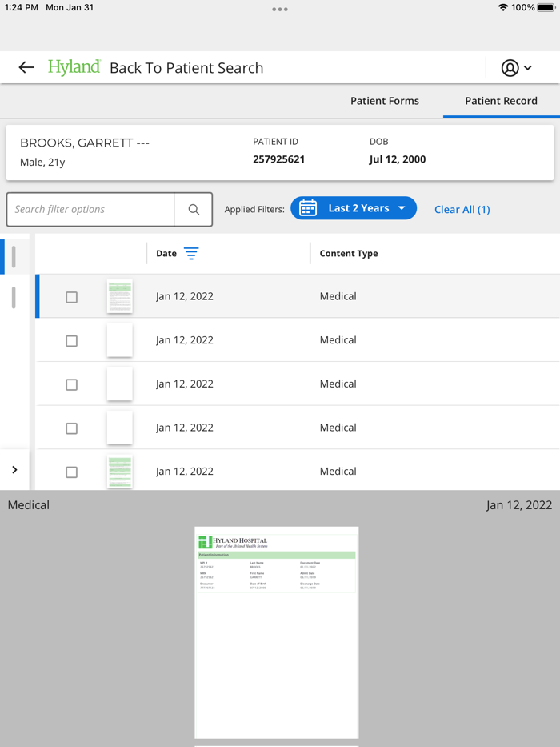560x747 pixels.
Task: Click the Search filter options field
Action: 90,209
